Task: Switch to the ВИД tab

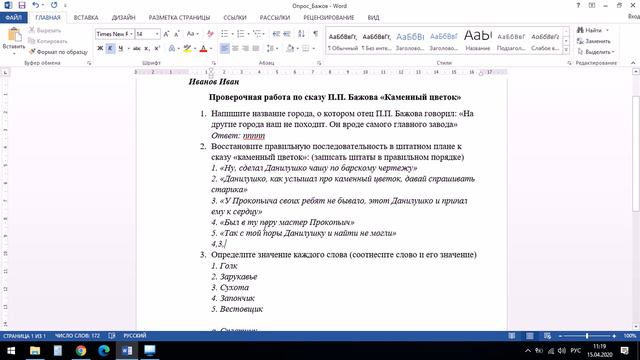Action: click(x=373, y=18)
